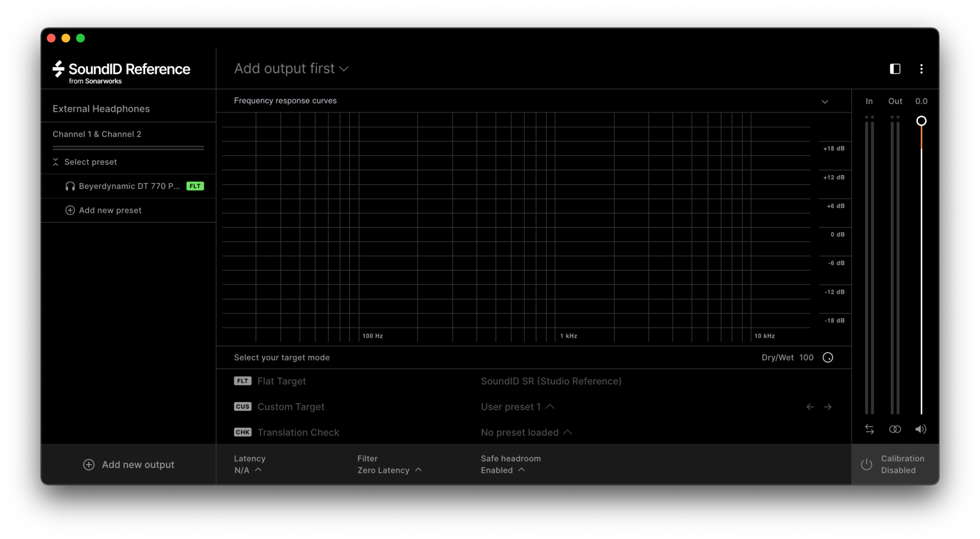The image size is (980, 539).
Task: Click the red macOS close button
Action: (x=51, y=38)
